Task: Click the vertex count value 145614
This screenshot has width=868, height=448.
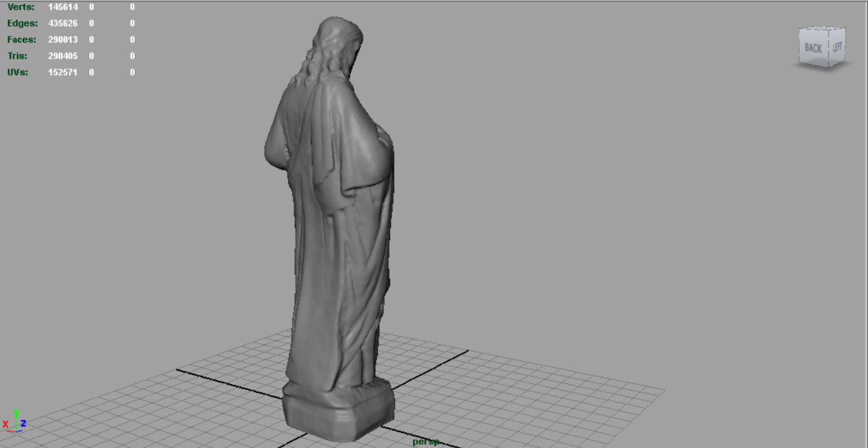Action: coord(63,7)
